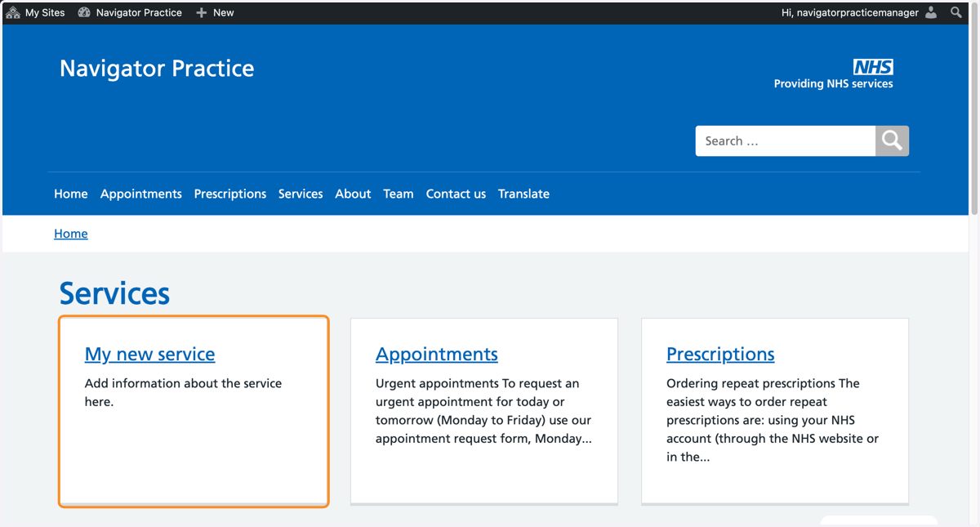The height and width of the screenshot is (527, 980).
Task: Click the Urgent appointments description text
Action: coord(483,411)
